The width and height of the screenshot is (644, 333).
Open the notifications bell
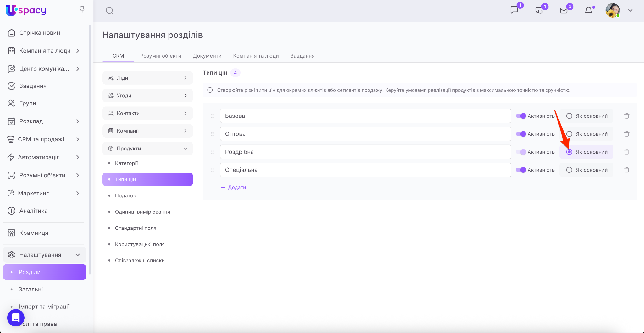pos(589,10)
